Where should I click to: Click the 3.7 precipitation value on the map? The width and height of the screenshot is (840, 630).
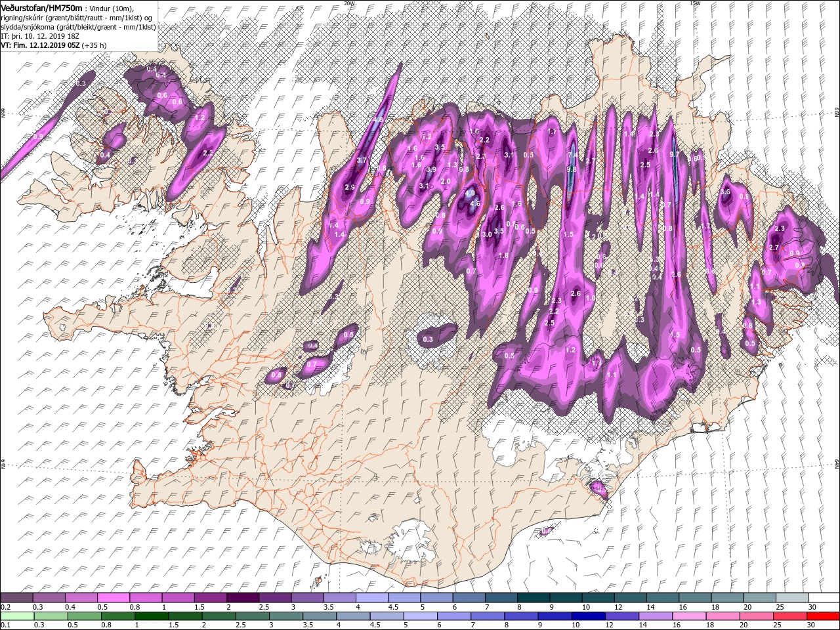coord(361,160)
